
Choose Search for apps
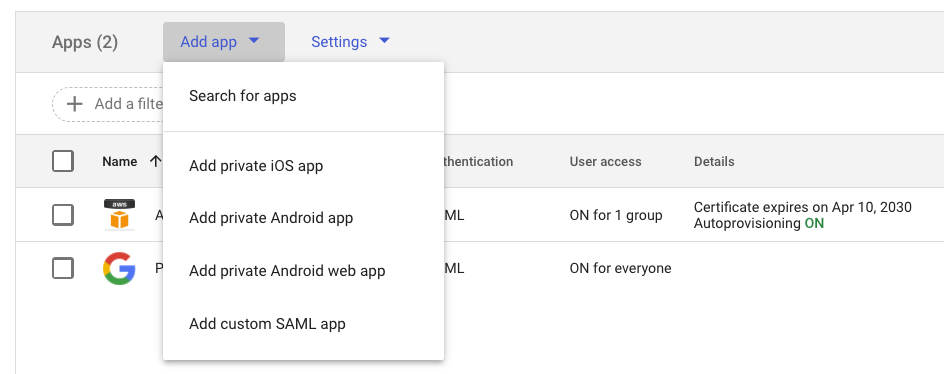(303, 96)
